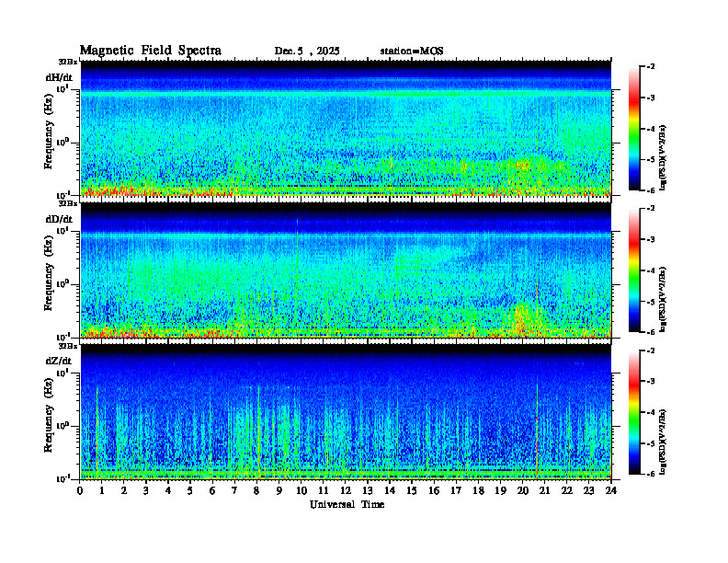728x563 pixels.
Task: Click the "-6" tick on the dH/dt color bar
Action: [651, 190]
